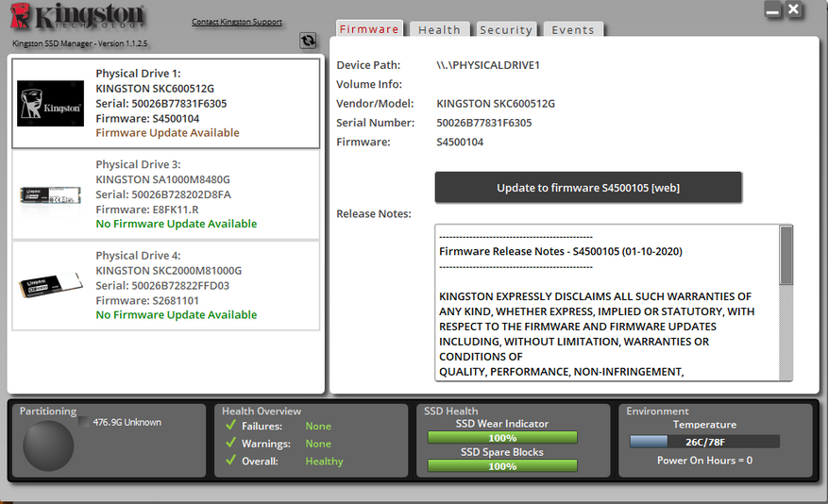Select Physical Drive 3 heading text
The height and width of the screenshot is (504, 828).
[x=138, y=164]
